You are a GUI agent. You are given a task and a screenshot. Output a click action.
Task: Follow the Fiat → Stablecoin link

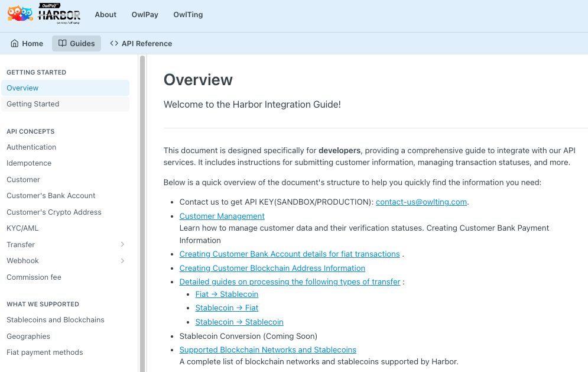pyautogui.click(x=227, y=295)
